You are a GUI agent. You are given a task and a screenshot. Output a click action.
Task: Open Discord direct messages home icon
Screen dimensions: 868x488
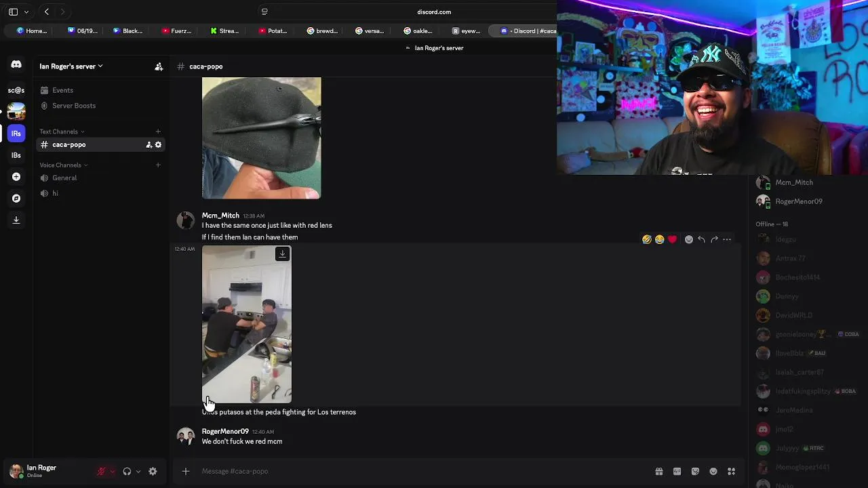[x=16, y=64]
